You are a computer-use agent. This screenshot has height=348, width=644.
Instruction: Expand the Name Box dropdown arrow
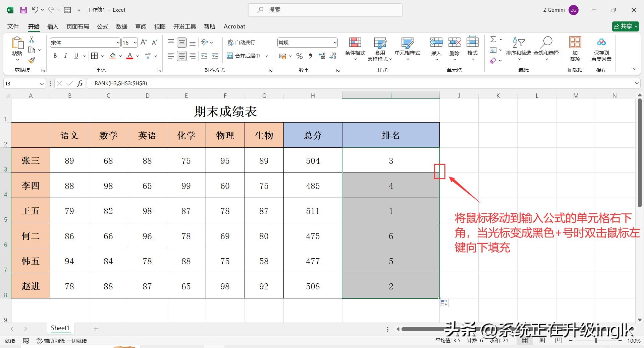point(42,83)
